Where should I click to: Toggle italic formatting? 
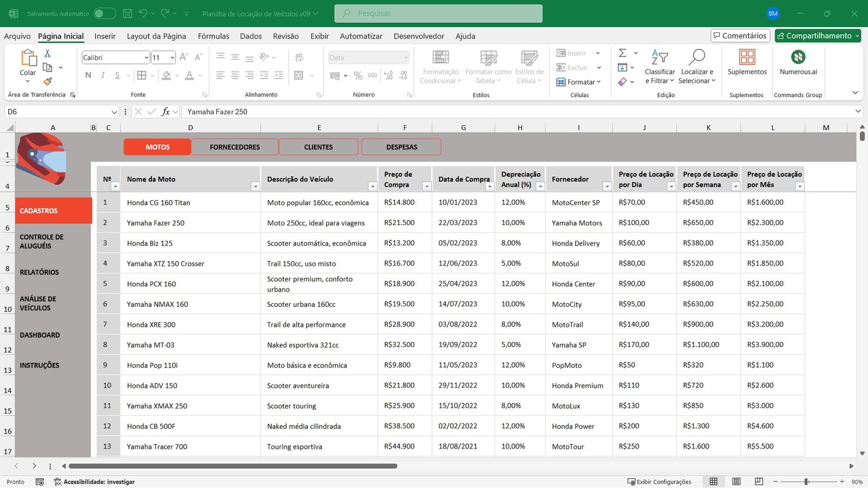pyautogui.click(x=103, y=75)
